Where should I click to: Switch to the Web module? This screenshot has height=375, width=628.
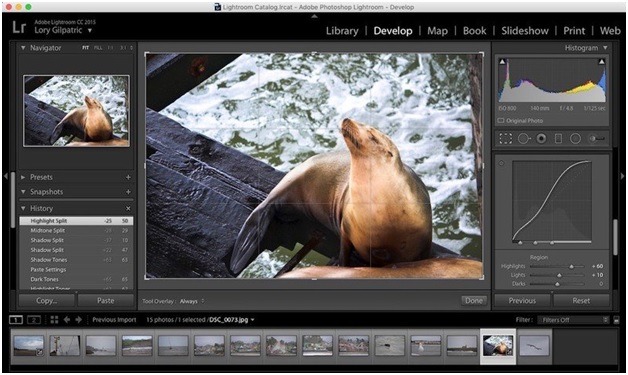(x=610, y=31)
